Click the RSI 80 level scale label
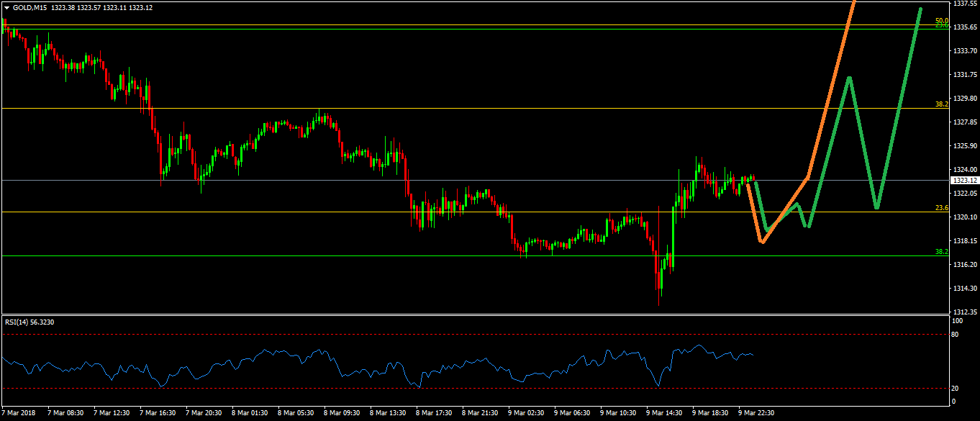This screenshot has height=421, width=980. (955, 335)
